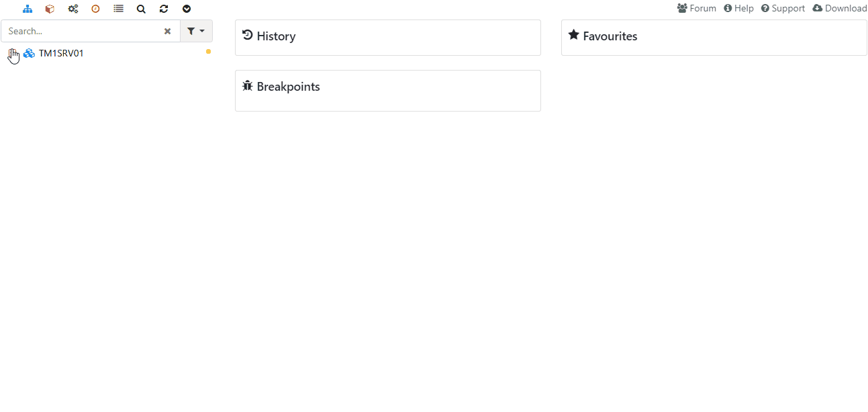Click the cube toolbar icon
The image size is (868, 412).
coord(50,9)
